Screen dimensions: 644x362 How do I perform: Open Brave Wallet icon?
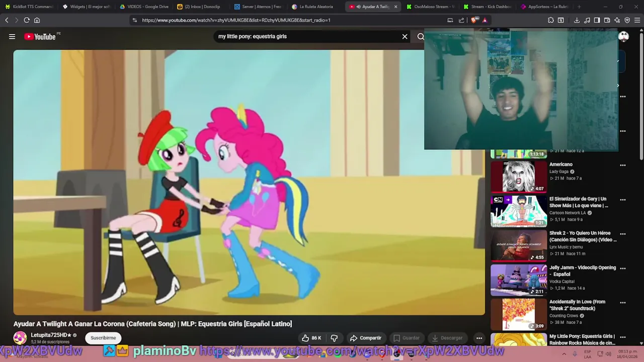[x=607, y=20]
